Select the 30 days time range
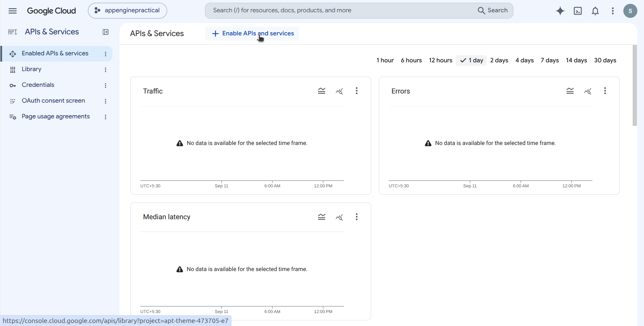This screenshot has width=644, height=326. point(605,60)
